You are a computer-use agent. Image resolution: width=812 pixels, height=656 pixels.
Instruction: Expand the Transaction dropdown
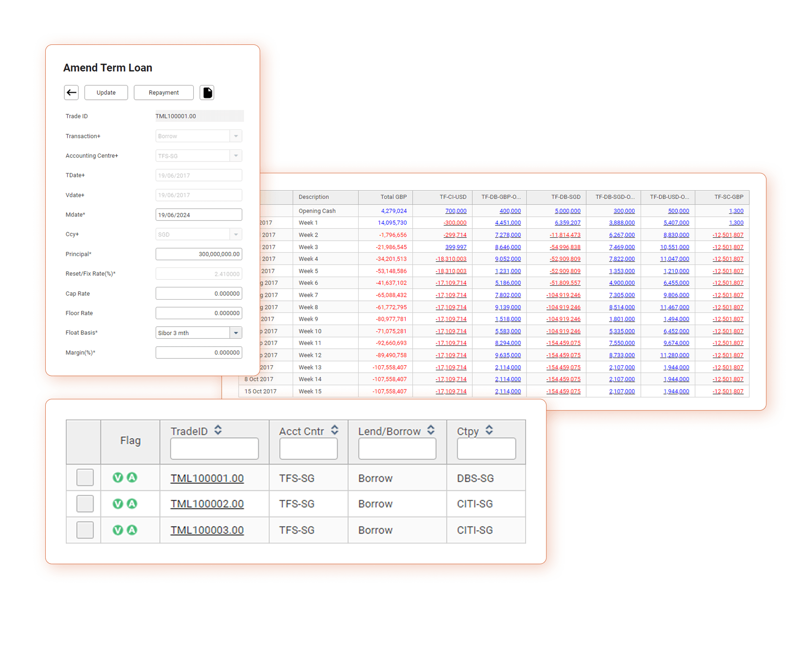(x=236, y=136)
